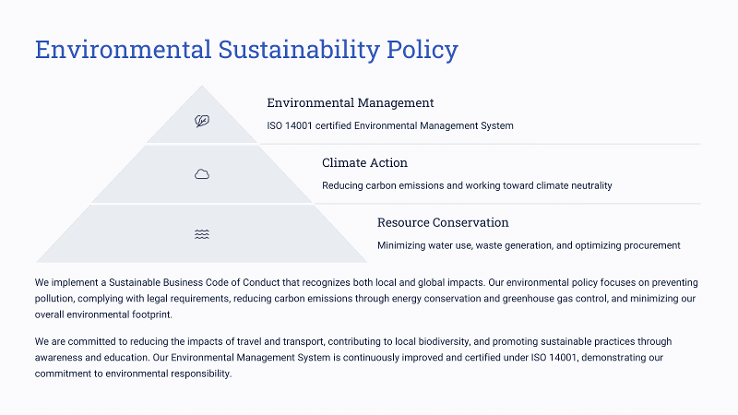Click 'Reducing carbon emissions' description text
The image size is (738, 415).
click(467, 185)
